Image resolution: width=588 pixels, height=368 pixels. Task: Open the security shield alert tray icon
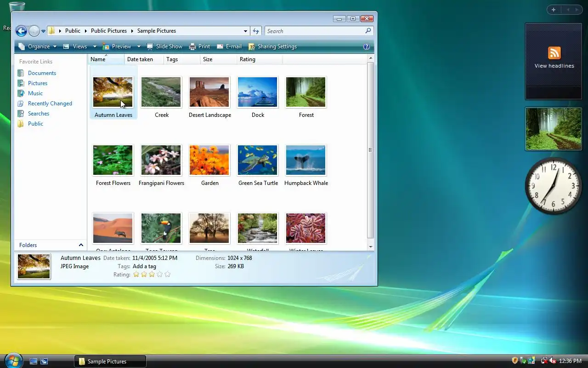(x=515, y=361)
